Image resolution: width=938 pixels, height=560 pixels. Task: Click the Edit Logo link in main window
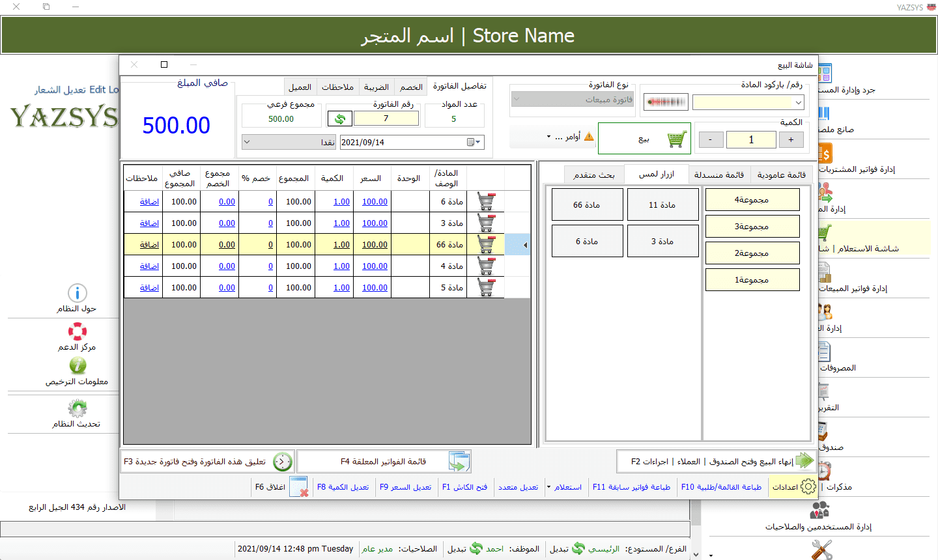(77, 89)
